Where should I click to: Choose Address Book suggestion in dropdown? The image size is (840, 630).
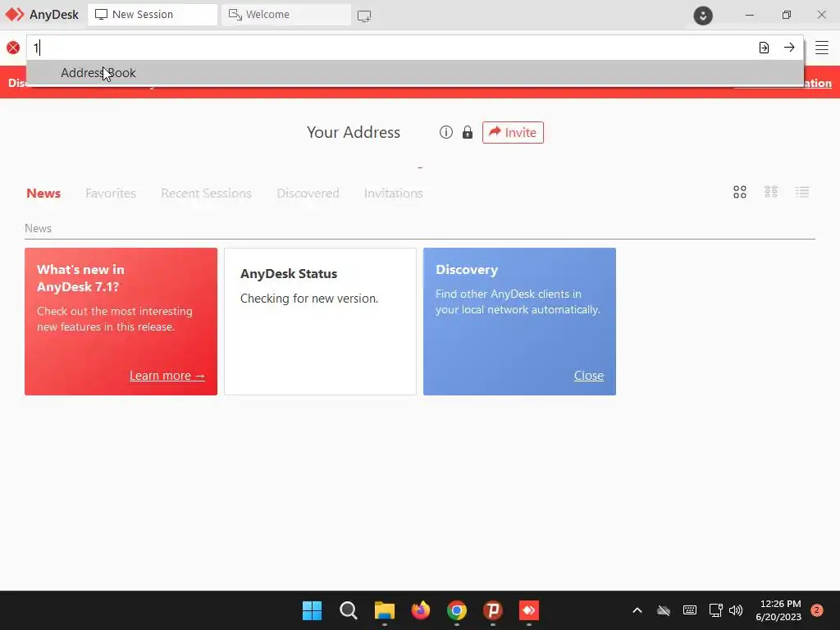click(415, 72)
